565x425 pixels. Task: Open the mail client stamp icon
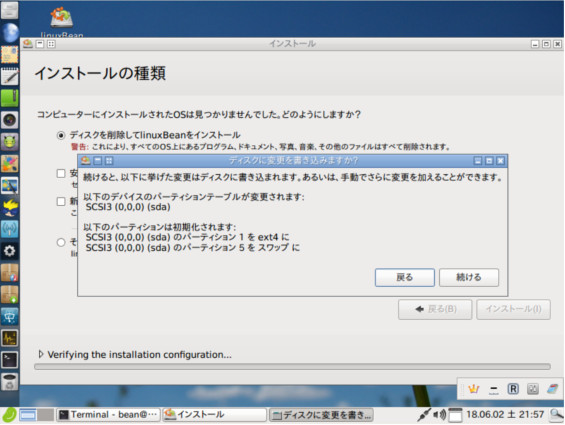click(x=9, y=54)
